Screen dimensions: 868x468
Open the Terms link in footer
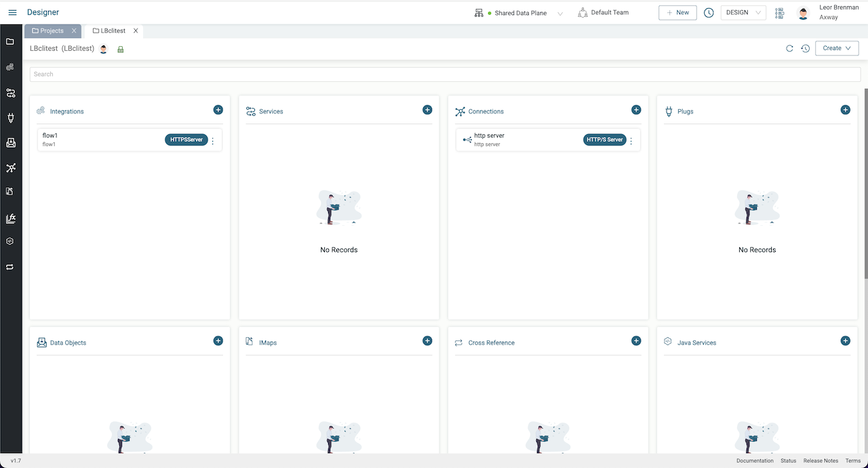(852, 461)
